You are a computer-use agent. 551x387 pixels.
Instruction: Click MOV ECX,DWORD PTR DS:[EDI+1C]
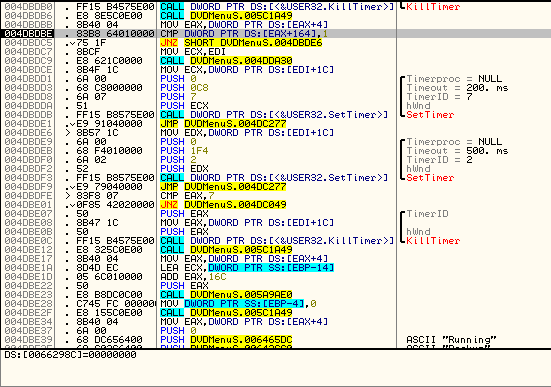point(247,70)
